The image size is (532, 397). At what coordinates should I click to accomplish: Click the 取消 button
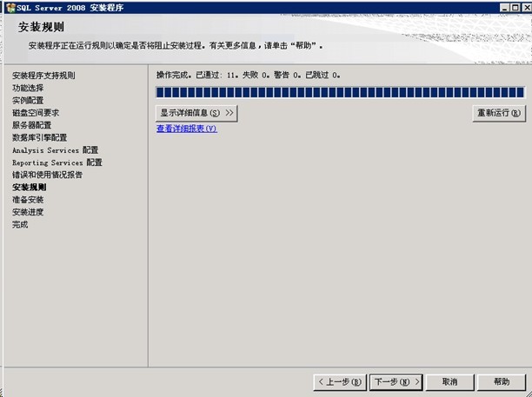tap(450, 382)
